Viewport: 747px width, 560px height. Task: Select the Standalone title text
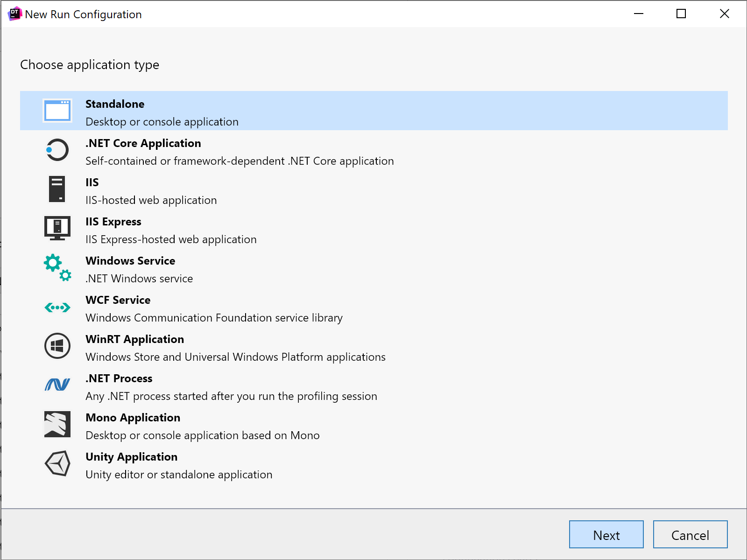click(115, 104)
